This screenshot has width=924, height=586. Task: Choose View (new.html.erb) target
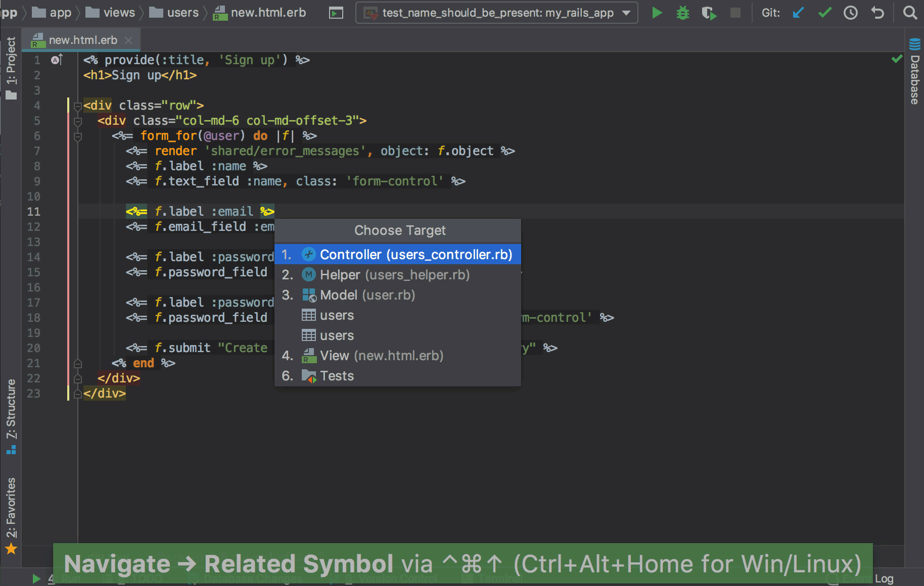(x=398, y=356)
